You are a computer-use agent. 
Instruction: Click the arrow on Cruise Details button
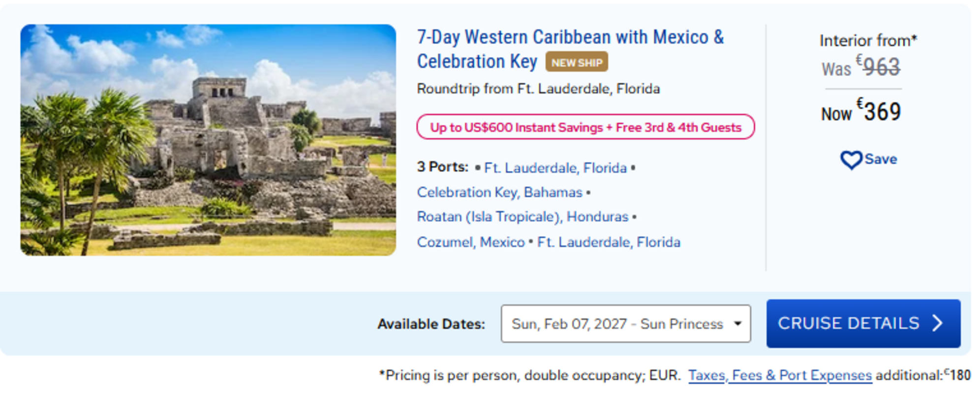(938, 323)
